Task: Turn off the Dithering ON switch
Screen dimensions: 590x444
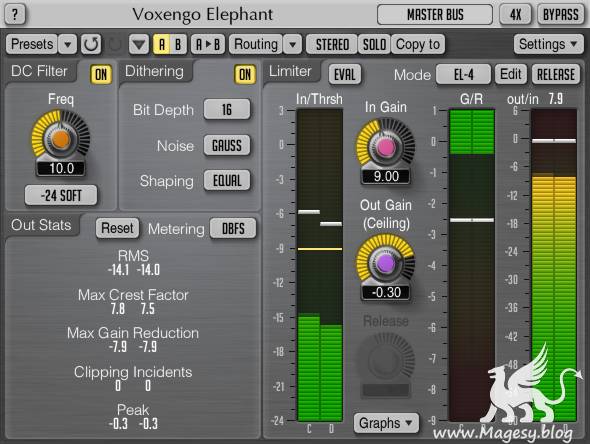Action: pyautogui.click(x=245, y=74)
